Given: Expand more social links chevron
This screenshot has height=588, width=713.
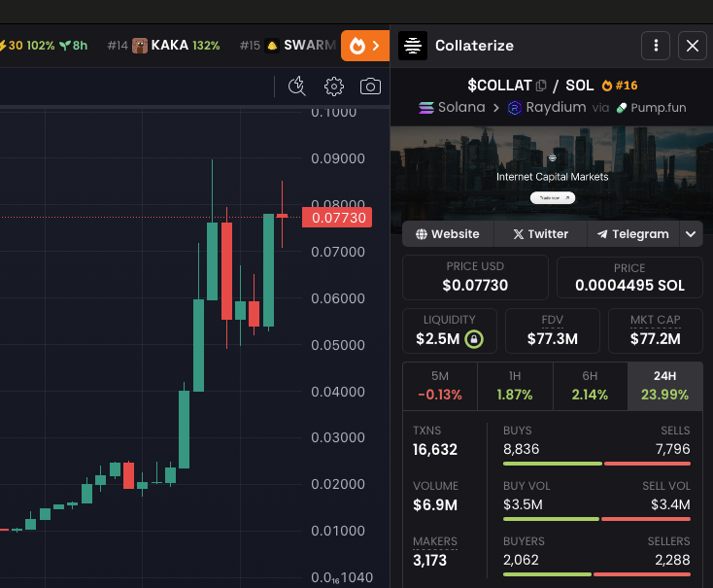Looking at the screenshot, I should click(x=691, y=234).
